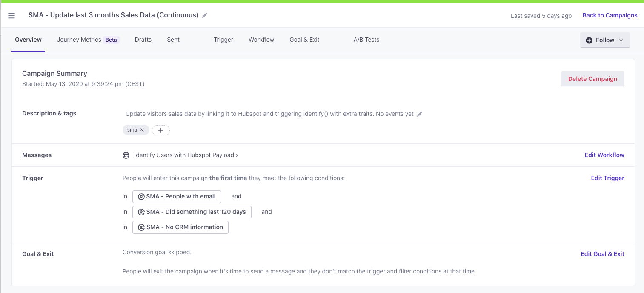The image size is (644, 293).
Task: Expand the Follow dropdown arrow
Action: 621,40
